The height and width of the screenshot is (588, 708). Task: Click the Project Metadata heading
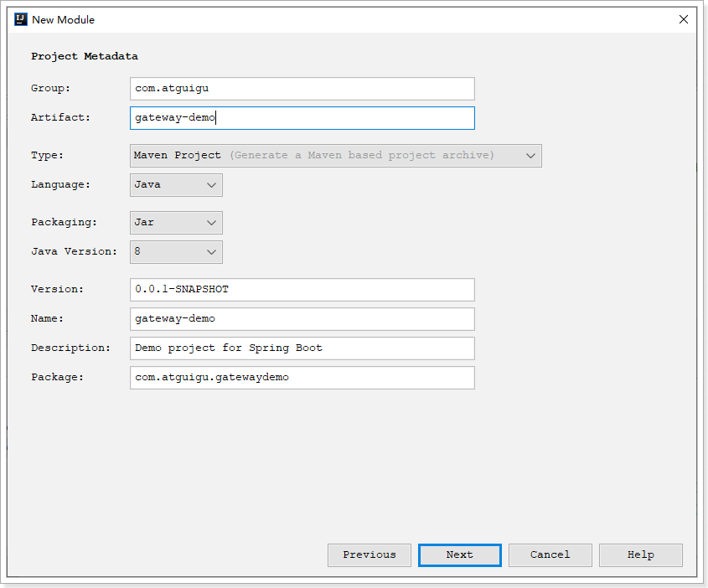tap(85, 57)
